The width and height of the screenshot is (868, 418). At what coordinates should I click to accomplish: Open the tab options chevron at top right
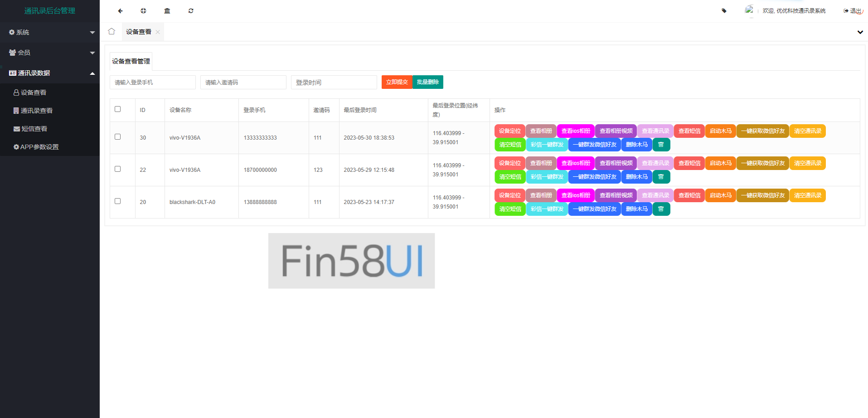860,32
